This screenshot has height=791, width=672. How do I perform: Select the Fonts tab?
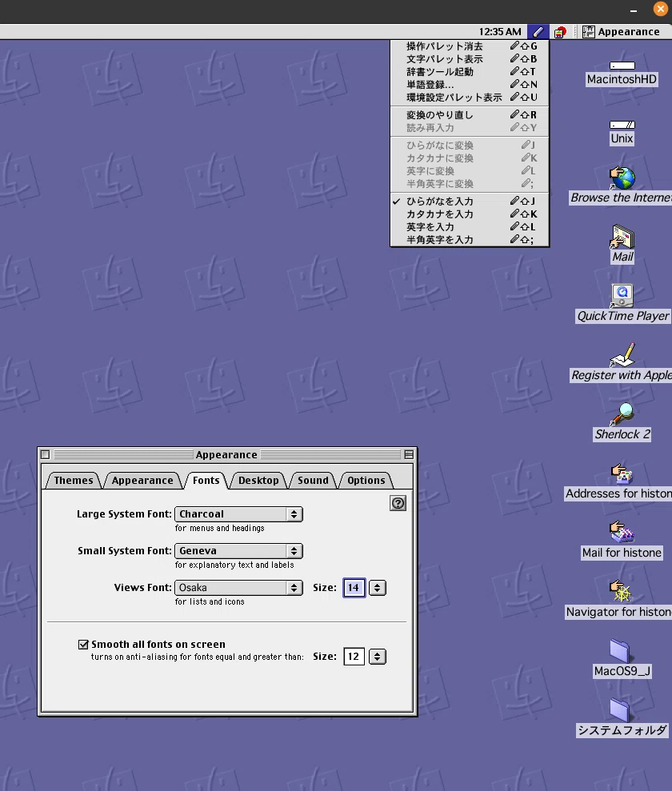coord(206,480)
